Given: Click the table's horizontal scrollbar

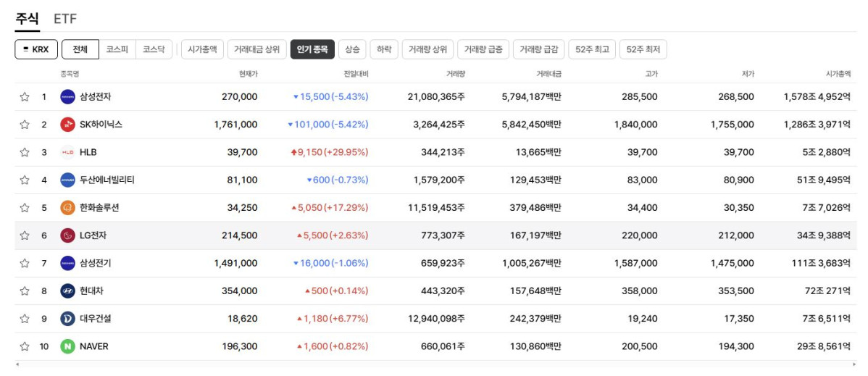Looking at the screenshot, I should 435,364.
